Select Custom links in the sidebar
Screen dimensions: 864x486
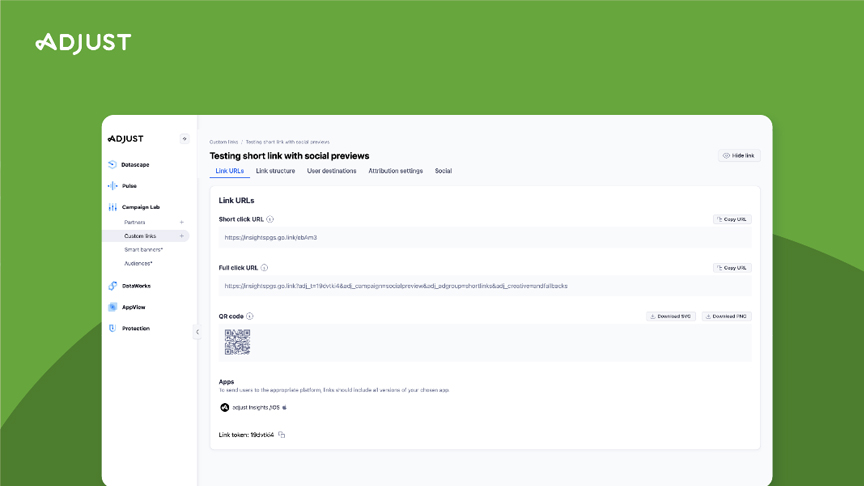pyautogui.click(x=146, y=236)
